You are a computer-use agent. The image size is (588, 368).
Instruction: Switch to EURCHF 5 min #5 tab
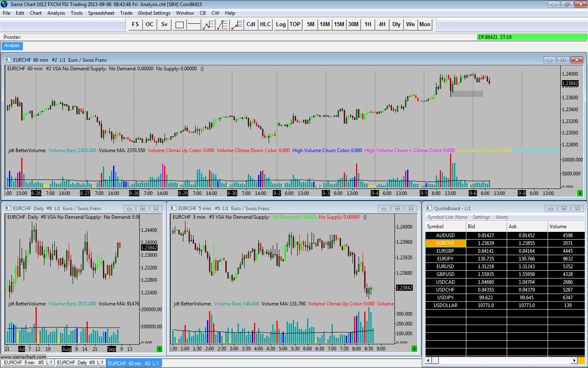28,363
